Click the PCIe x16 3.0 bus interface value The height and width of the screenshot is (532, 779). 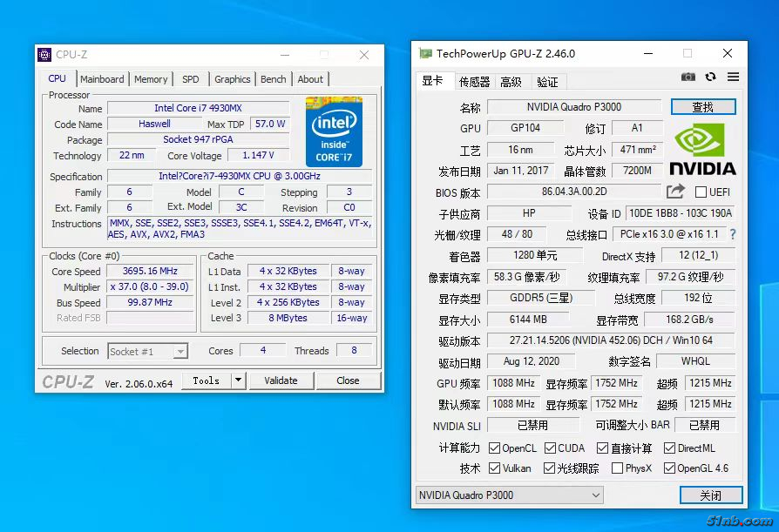coord(669,233)
